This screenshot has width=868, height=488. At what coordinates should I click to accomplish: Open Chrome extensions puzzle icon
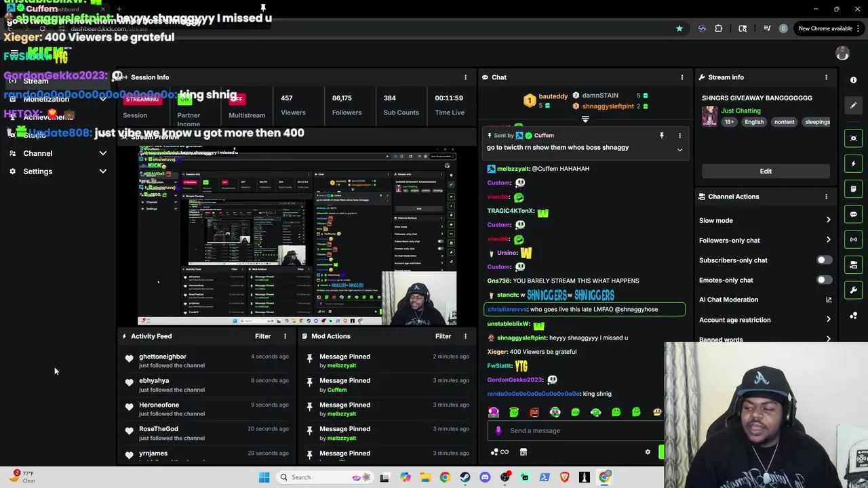[719, 28]
